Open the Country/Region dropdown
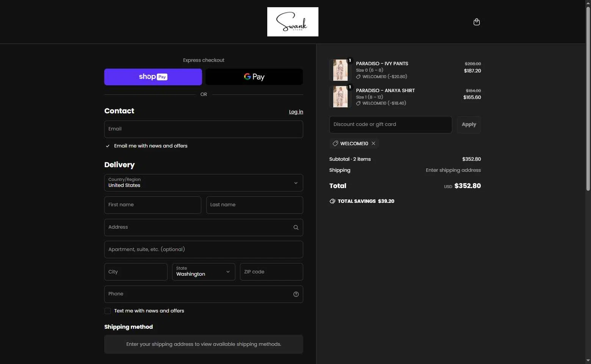The height and width of the screenshot is (364, 591). pyautogui.click(x=204, y=183)
